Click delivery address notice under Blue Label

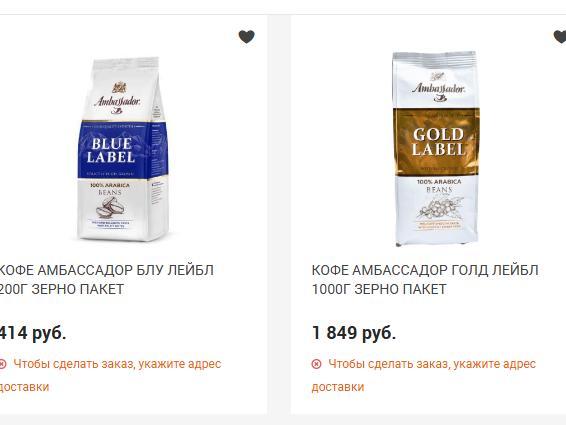(110, 375)
